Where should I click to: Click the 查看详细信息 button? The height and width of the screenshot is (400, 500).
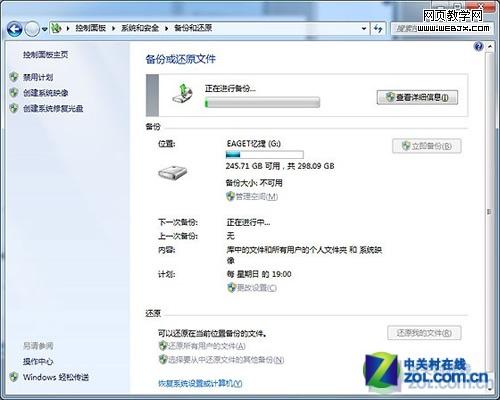coord(417,97)
